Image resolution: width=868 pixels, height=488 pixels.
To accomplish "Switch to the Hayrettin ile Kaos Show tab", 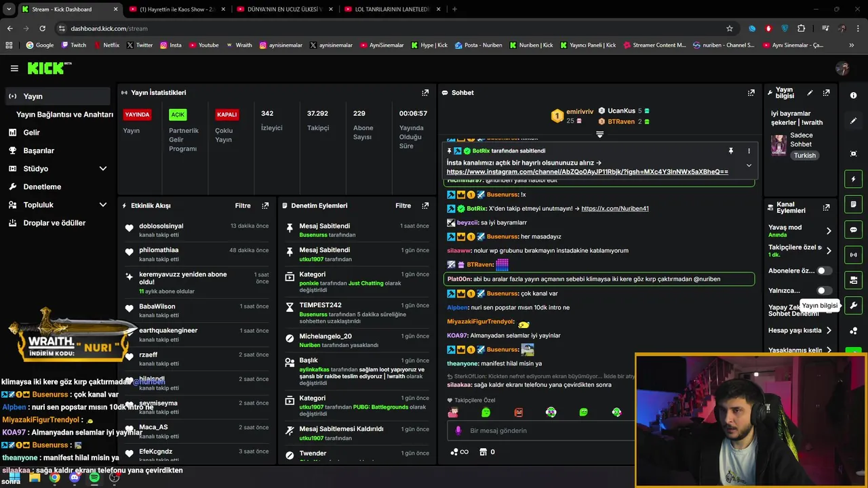I will 176,9.
